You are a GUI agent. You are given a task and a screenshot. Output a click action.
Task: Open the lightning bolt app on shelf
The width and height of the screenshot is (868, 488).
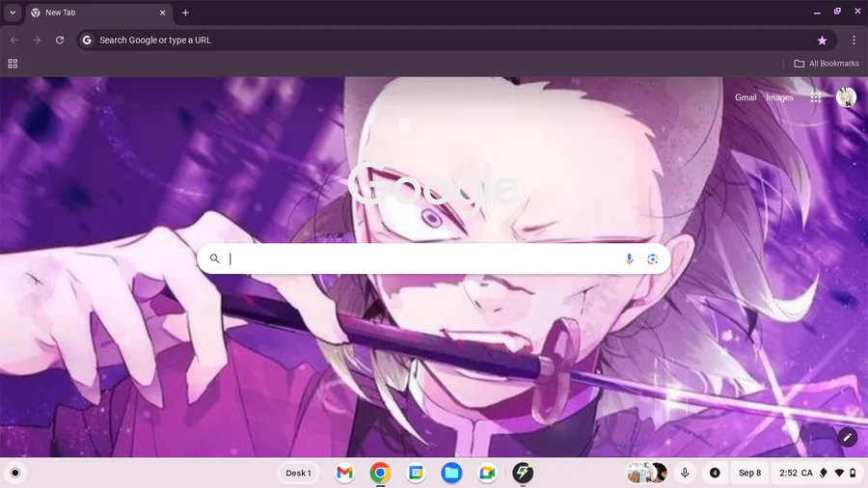point(523,474)
